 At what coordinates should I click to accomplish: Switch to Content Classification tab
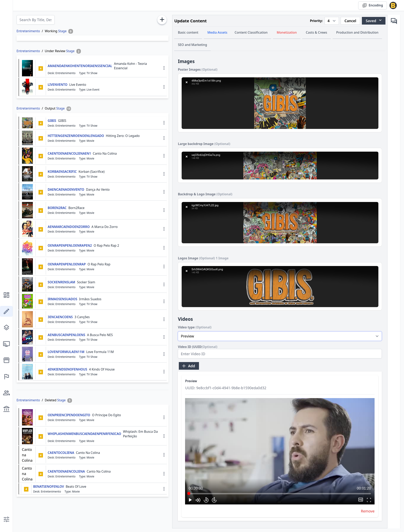point(251,33)
